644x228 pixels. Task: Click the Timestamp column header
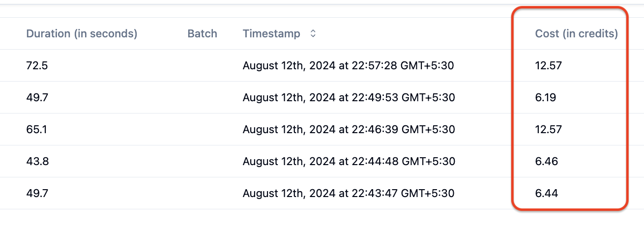pyautogui.click(x=271, y=34)
